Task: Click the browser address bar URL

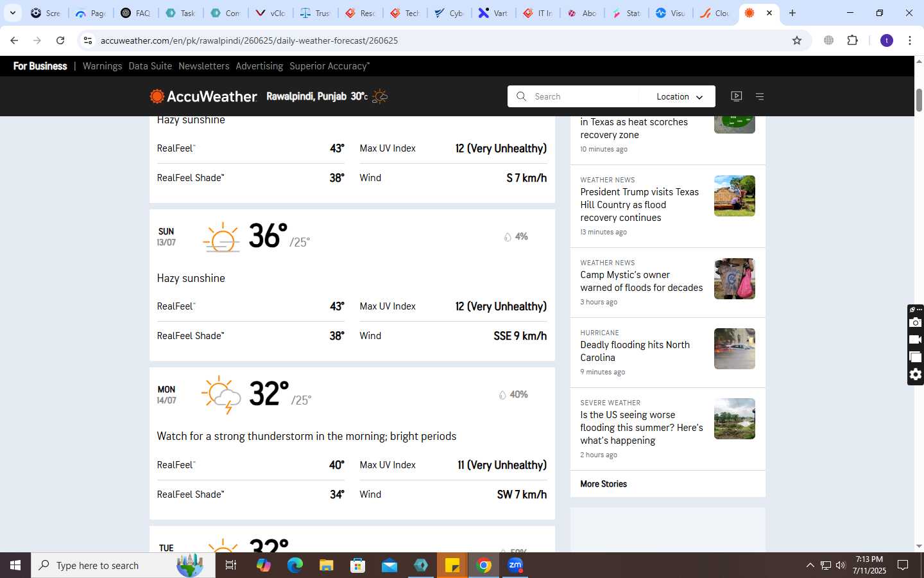Action: click(x=249, y=40)
